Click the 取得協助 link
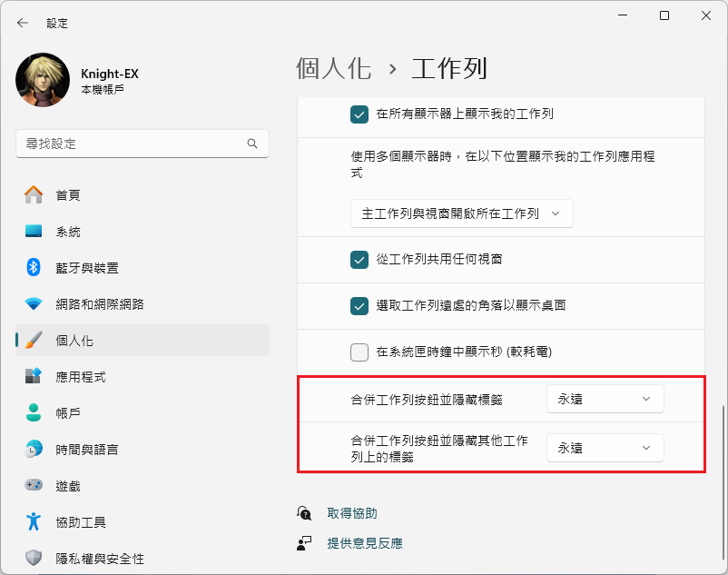 pyautogui.click(x=352, y=513)
